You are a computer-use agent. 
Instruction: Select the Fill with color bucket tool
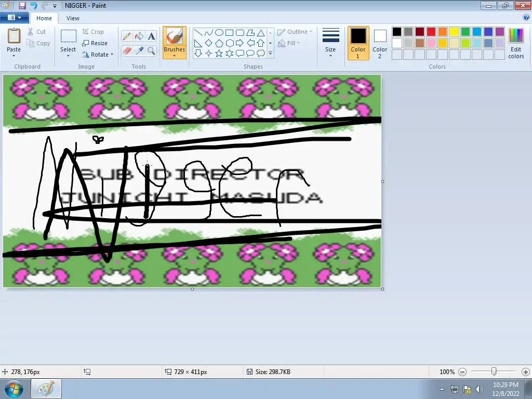click(139, 36)
